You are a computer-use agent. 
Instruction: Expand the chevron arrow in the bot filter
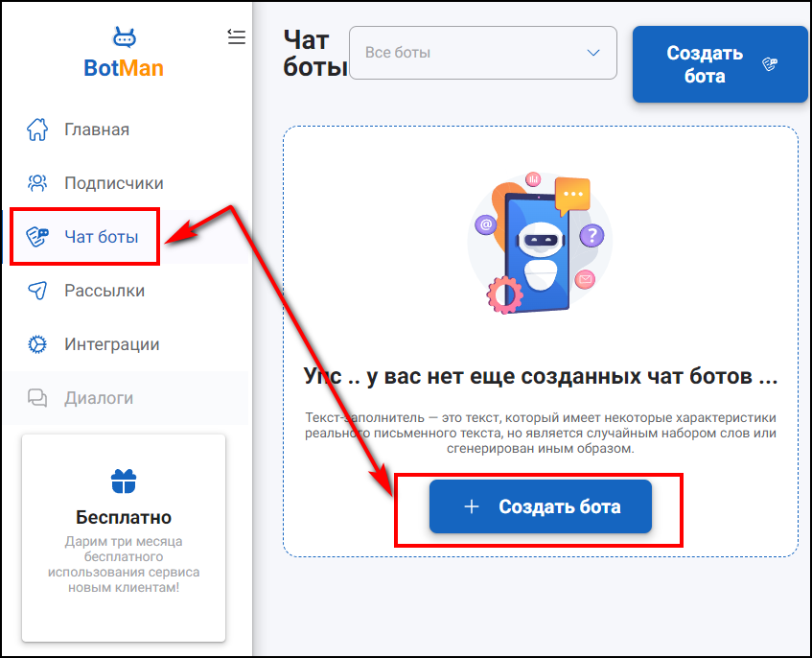coord(593,53)
